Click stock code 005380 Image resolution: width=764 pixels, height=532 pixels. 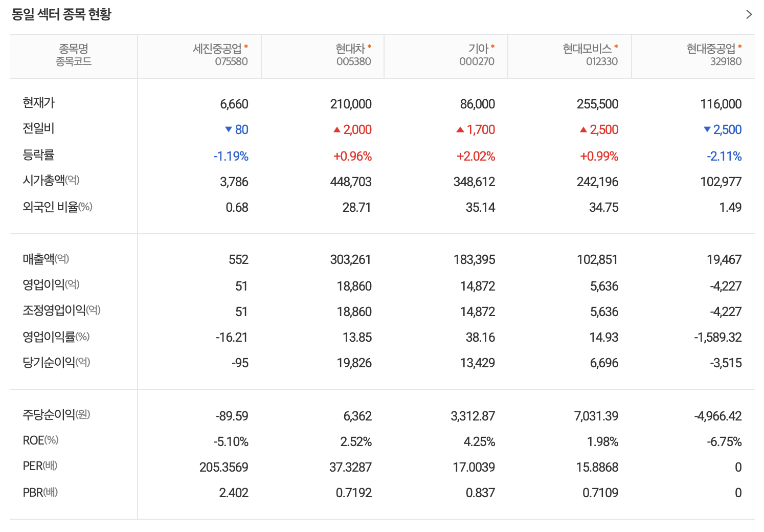point(353,61)
